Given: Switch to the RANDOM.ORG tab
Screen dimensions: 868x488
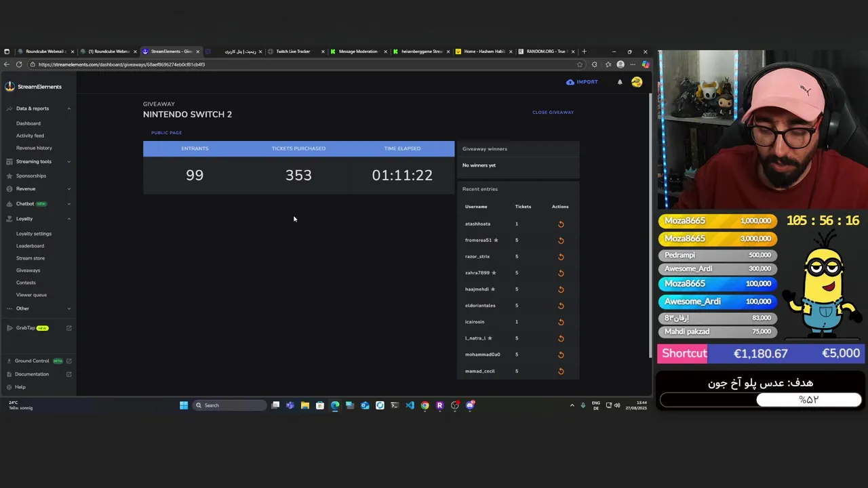Looking at the screenshot, I should (x=546, y=52).
